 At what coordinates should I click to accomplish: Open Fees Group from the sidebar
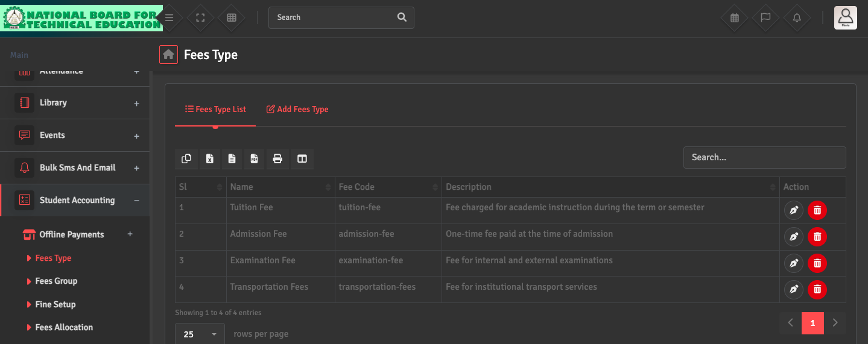(x=56, y=281)
